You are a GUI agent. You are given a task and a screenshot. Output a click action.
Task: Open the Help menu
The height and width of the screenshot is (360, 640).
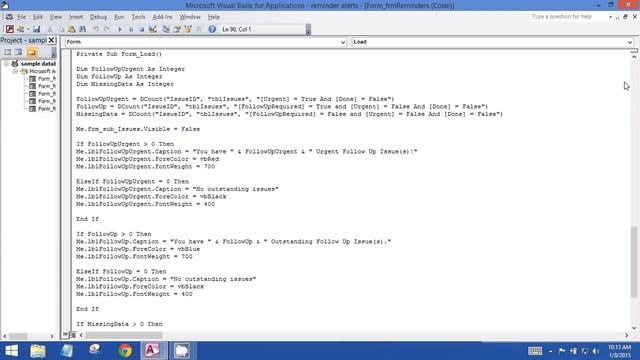pyautogui.click(x=213, y=17)
